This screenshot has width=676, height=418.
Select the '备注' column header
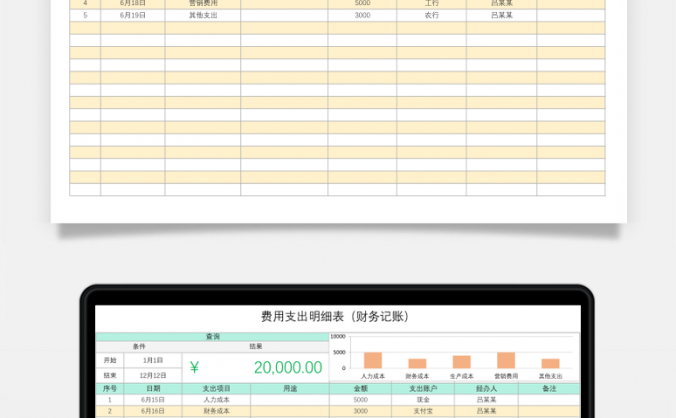(549, 388)
